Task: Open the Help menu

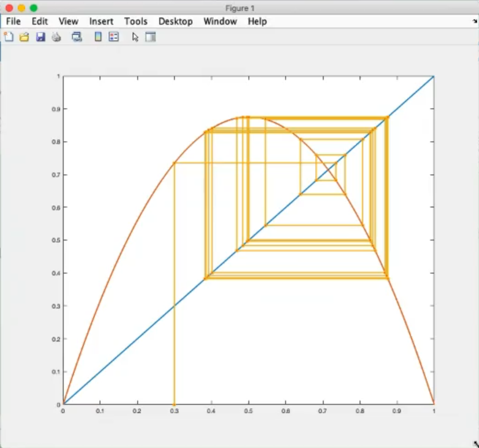Action: (257, 21)
